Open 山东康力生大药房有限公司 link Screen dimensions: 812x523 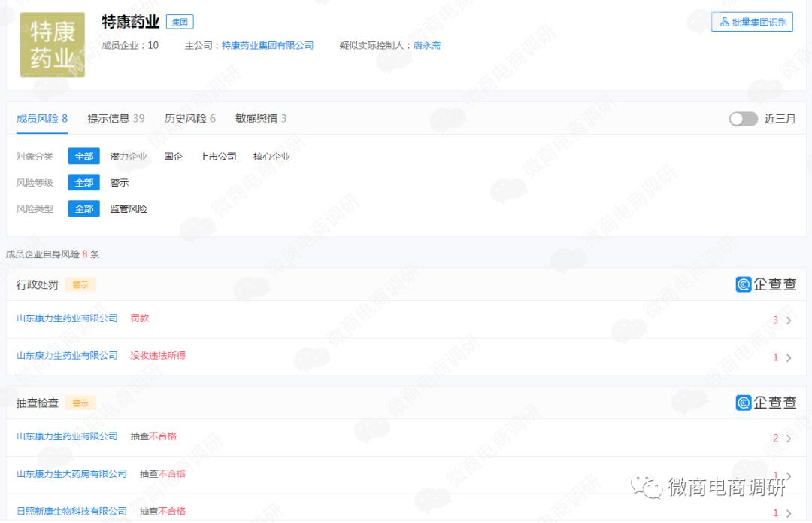click(71, 474)
